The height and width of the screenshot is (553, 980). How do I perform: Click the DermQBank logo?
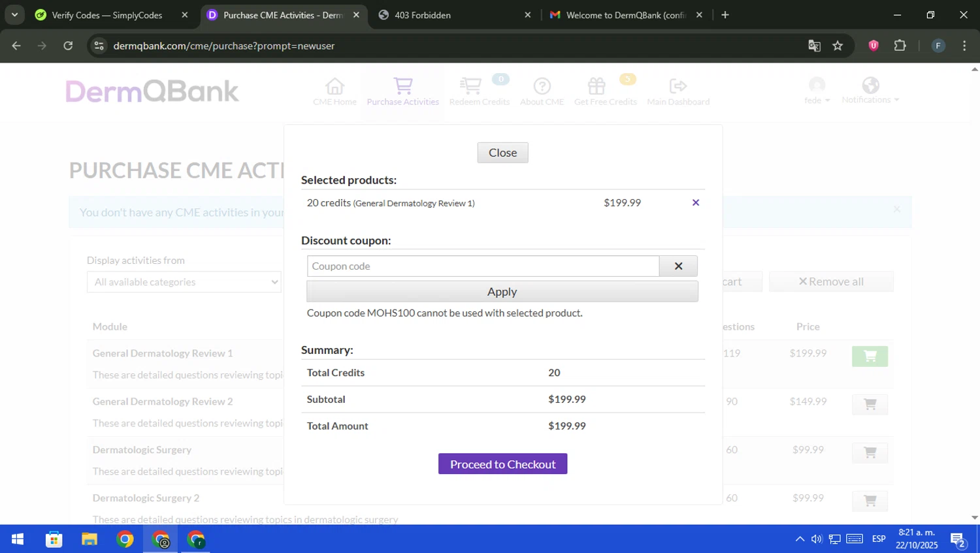coord(152,91)
